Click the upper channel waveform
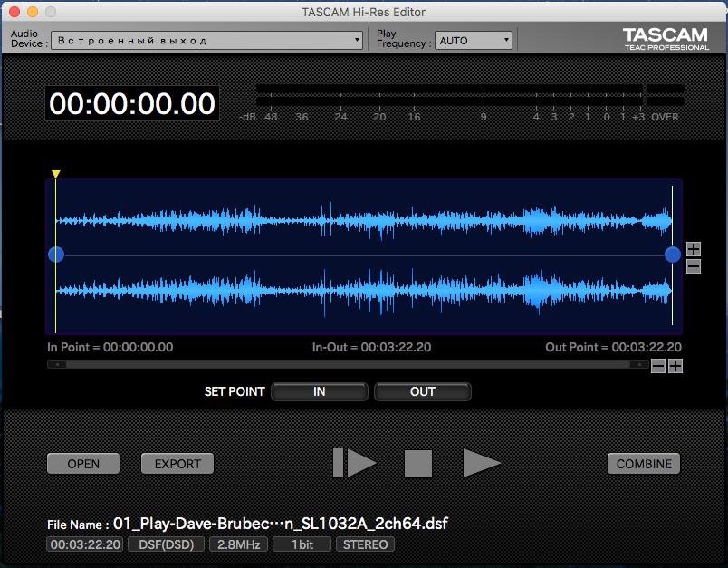The image size is (728, 568). point(363,220)
